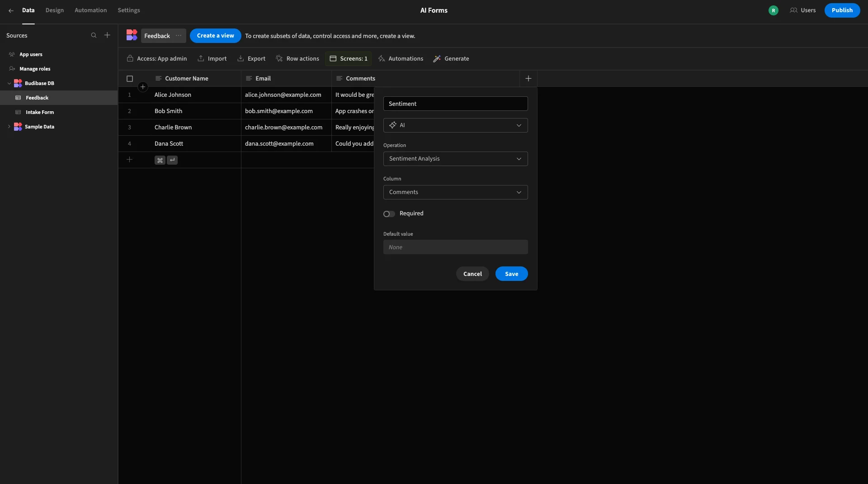Click the Budibase logo beside Feedback
The height and width of the screenshot is (484, 868).
132,35
